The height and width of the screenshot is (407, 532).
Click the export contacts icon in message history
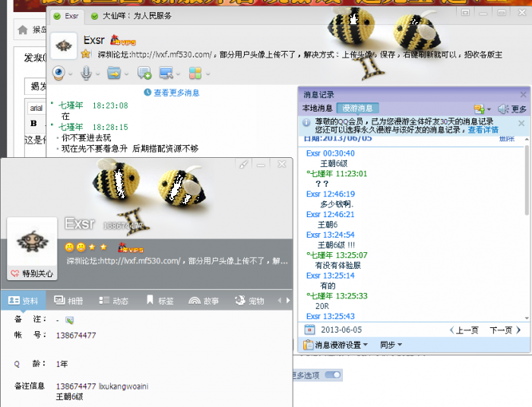coord(479,109)
